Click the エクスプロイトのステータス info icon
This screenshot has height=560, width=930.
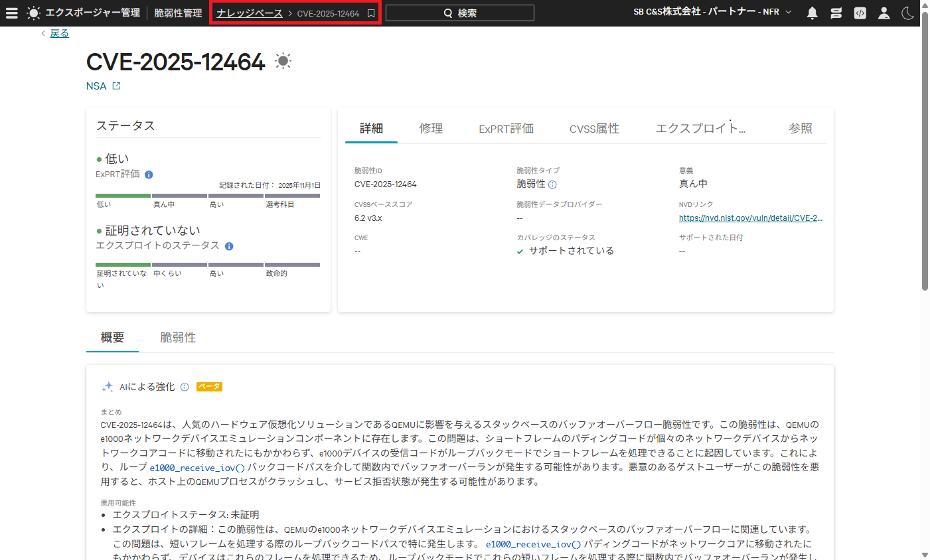point(229,246)
